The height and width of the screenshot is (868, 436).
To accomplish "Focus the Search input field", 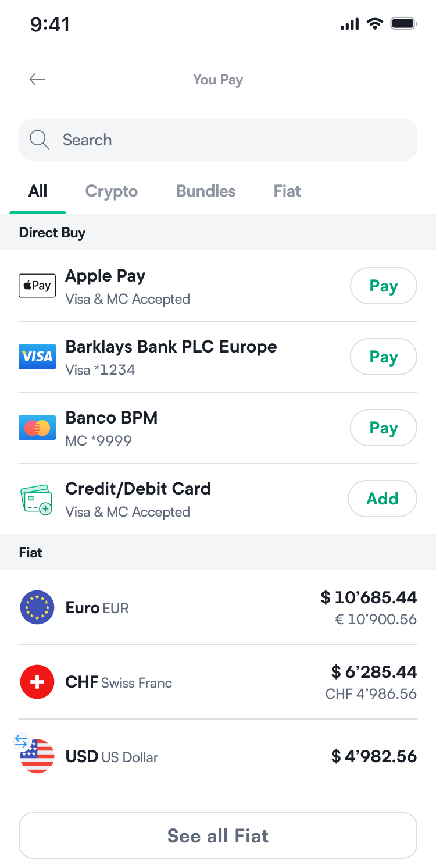I will pyautogui.click(x=233, y=140).
